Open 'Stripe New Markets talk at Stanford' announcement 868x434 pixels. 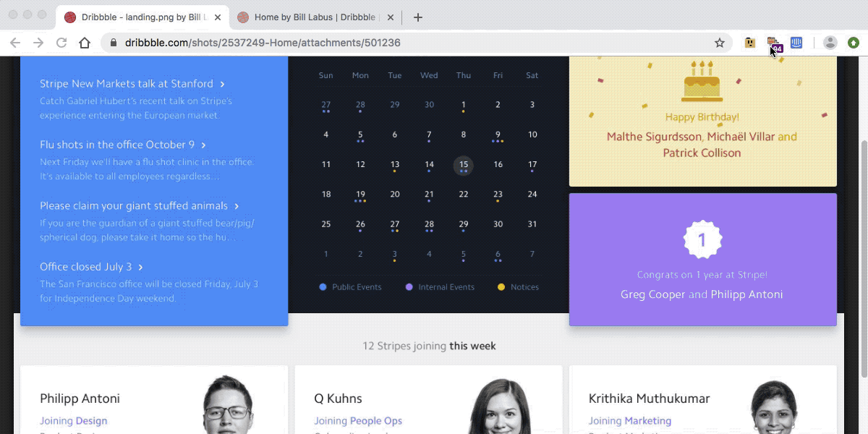[127, 83]
